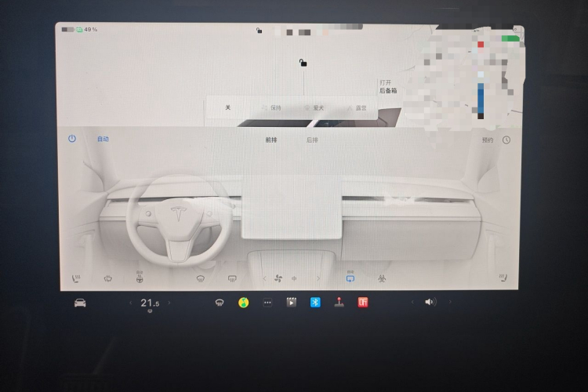
Task: Switch to the 前排 front row tab
Action: [271, 140]
